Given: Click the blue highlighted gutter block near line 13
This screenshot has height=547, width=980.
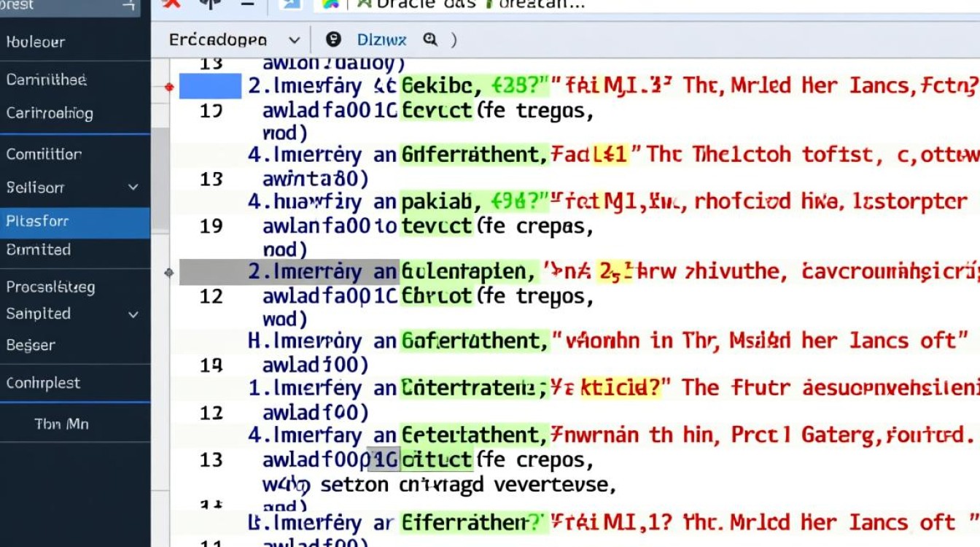Looking at the screenshot, I should click(211, 86).
